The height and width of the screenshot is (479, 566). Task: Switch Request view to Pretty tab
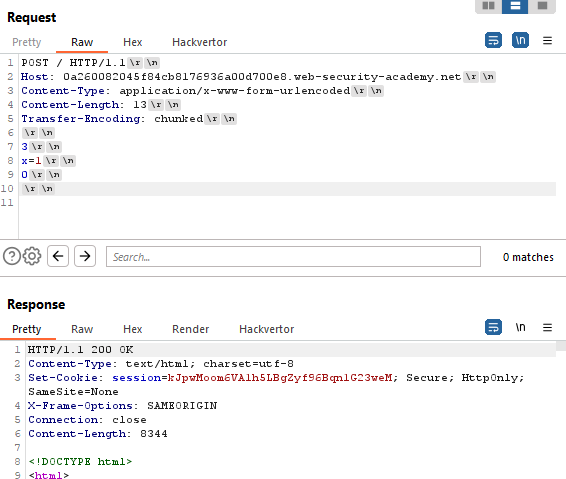pos(27,42)
